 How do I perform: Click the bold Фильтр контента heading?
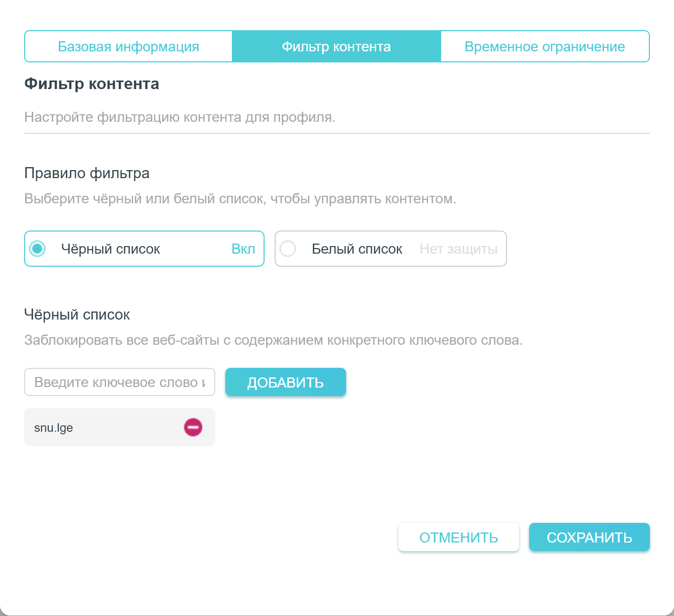[x=92, y=84]
